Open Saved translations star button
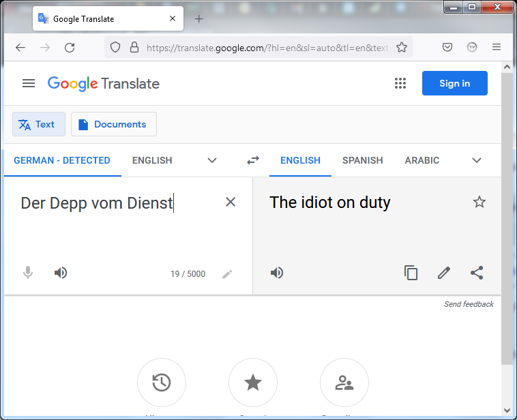The width and height of the screenshot is (517, 420). [253, 382]
